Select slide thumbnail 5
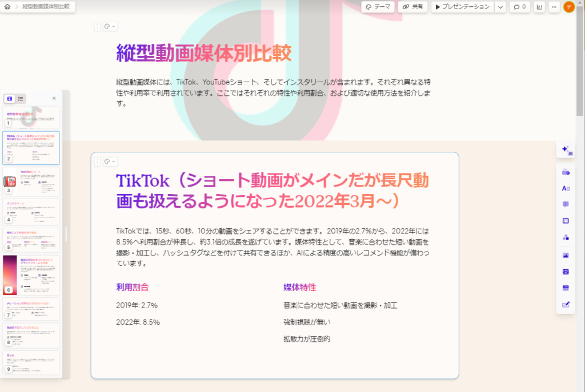This screenshot has height=392, width=585. tap(31, 240)
